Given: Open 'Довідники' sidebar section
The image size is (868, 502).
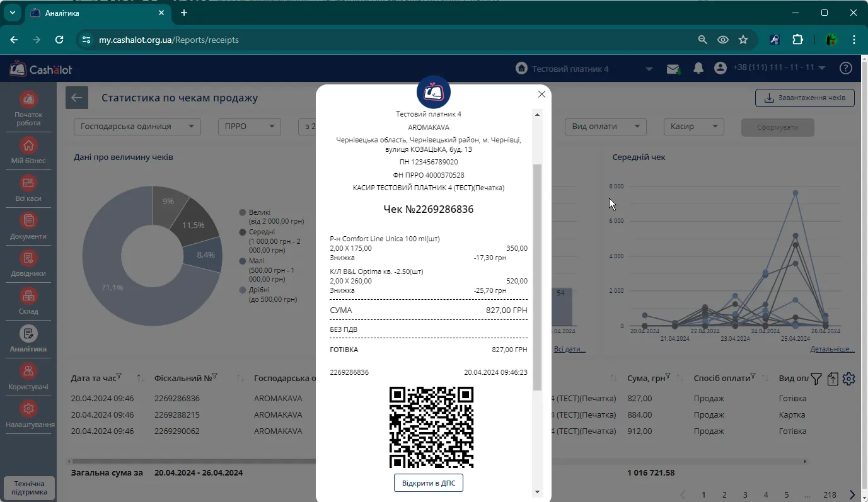Looking at the screenshot, I should 28,264.
